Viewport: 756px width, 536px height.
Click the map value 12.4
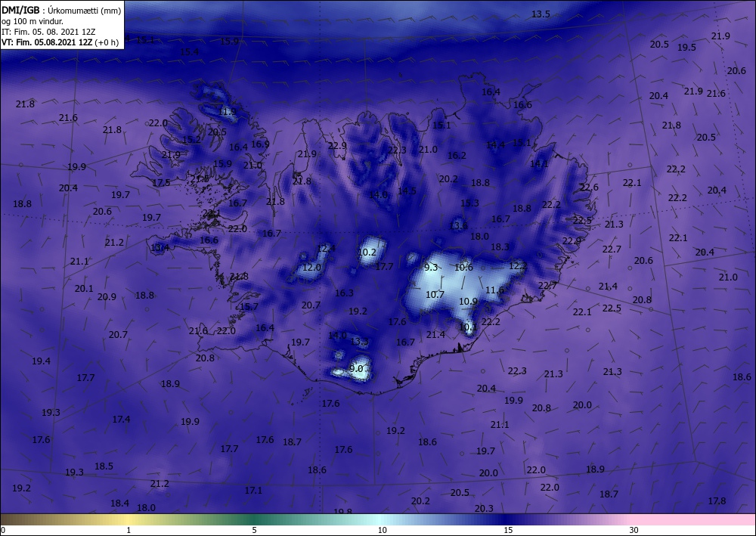point(326,249)
